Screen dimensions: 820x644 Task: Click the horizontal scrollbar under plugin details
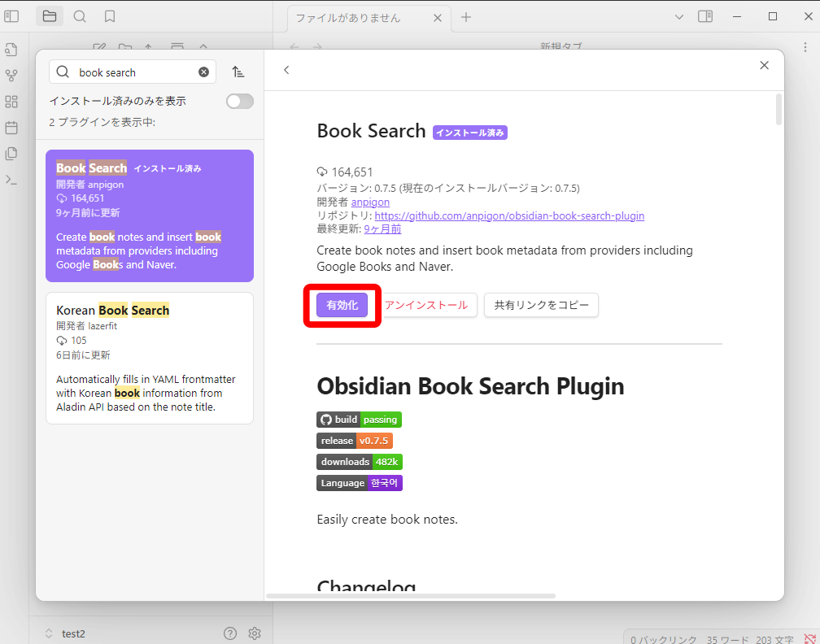[411, 596]
